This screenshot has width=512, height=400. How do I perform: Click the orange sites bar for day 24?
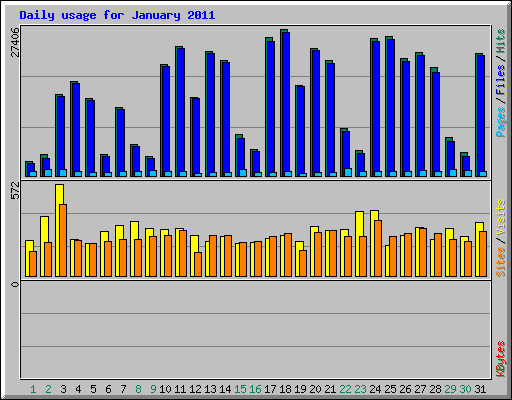click(x=378, y=248)
